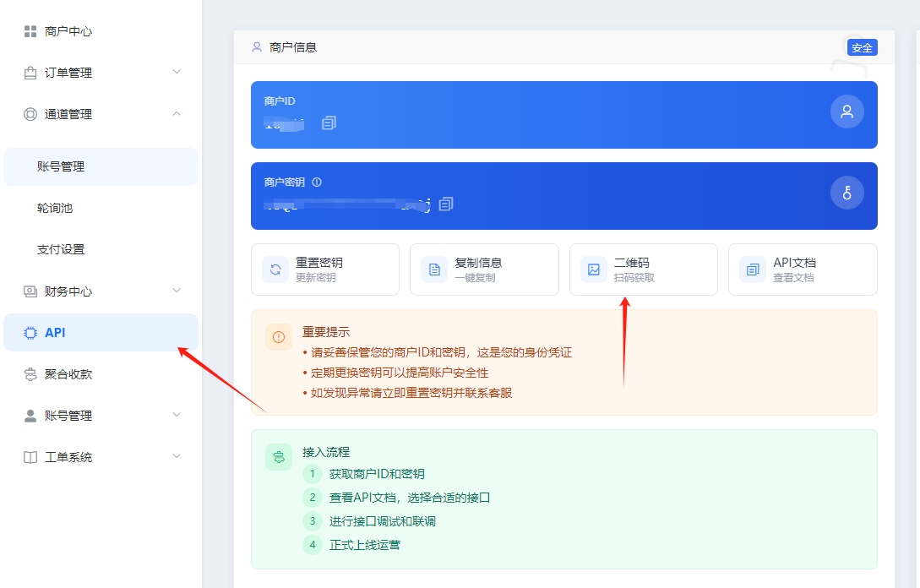Go to 聚合收款 in sidebar
This screenshot has height=588, width=920.
point(68,374)
